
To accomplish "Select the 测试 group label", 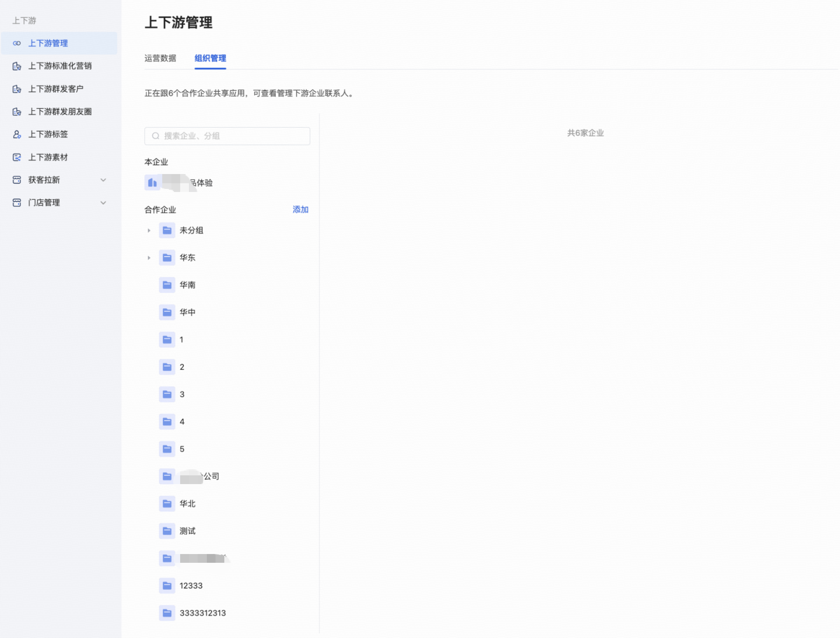I will click(187, 531).
